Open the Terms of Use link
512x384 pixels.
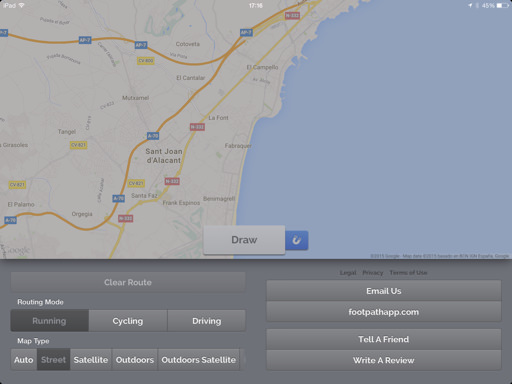[x=408, y=273]
